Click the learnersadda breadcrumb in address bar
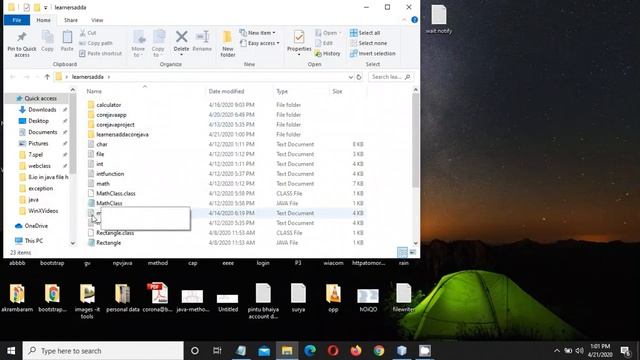The image size is (640, 360). coord(87,77)
